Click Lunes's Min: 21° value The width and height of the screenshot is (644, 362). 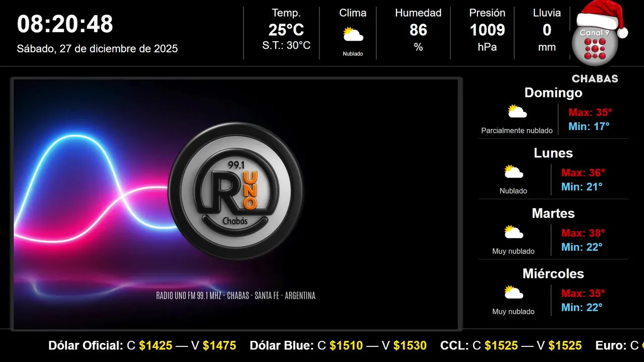[582, 187]
